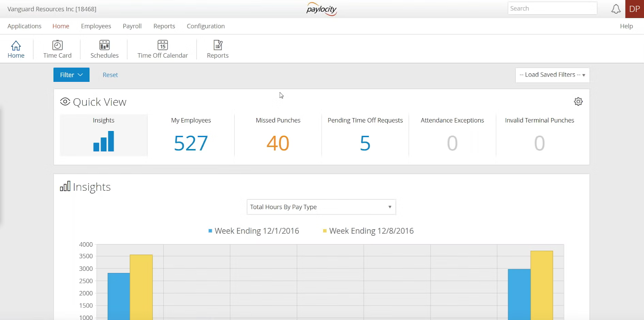View the 40 Missed Punches
The image size is (644, 320).
pos(278,143)
